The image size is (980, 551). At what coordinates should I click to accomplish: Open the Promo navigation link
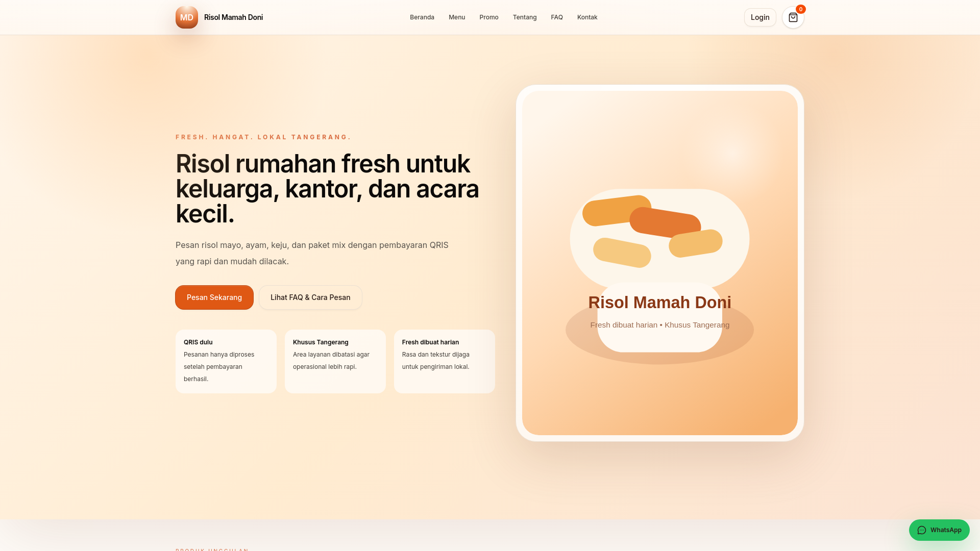(489, 17)
